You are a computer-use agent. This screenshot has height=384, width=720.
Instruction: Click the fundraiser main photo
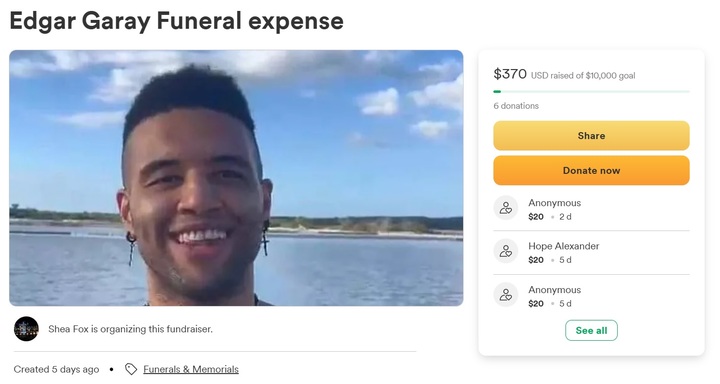(x=236, y=178)
